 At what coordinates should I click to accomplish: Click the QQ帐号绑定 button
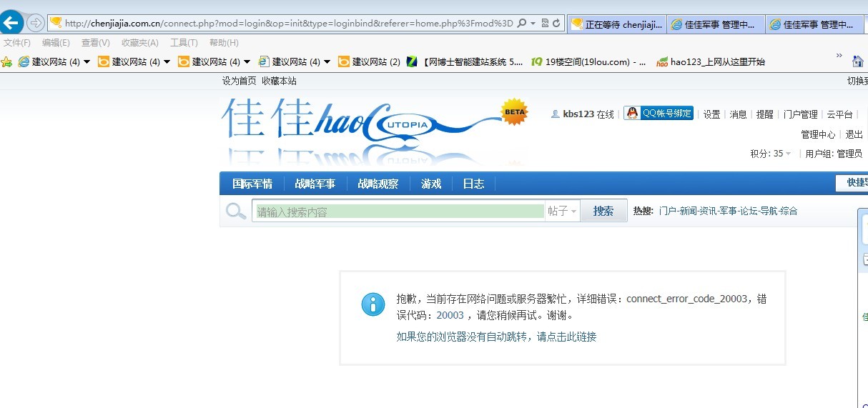click(659, 113)
